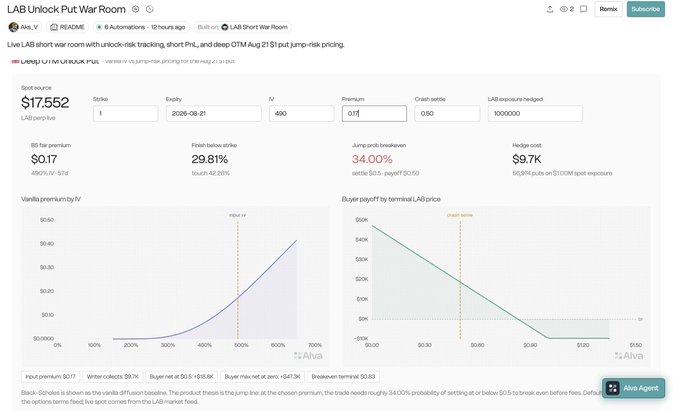The width and height of the screenshot is (679, 411).
Task: Click the 'settle $0.5 · payoff $0.50' subtext
Action: pyautogui.click(x=385, y=173)
